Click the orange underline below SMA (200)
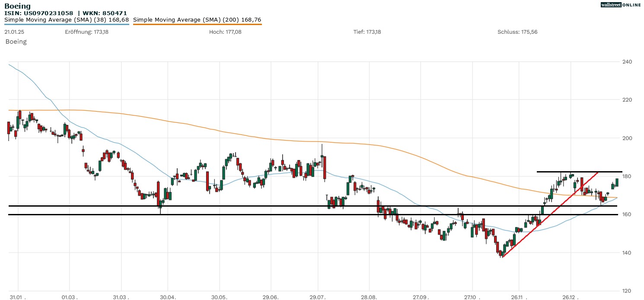 pyautogui.click(x=197, y=24)
